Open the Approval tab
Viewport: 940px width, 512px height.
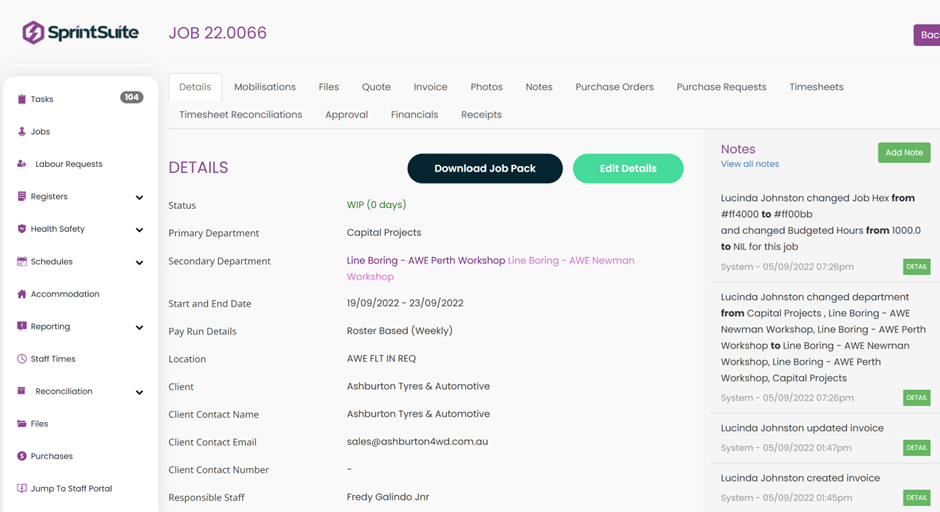coord(347,115)
